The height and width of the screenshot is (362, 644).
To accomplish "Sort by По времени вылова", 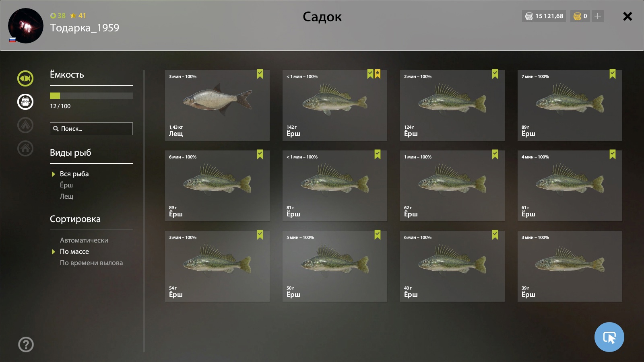I will coord(91,263).
